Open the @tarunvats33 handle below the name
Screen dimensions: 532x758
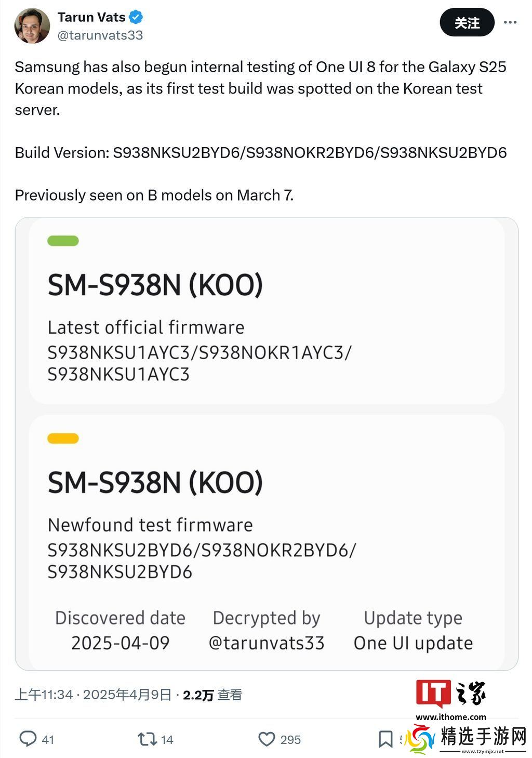(x=100, y=35)
